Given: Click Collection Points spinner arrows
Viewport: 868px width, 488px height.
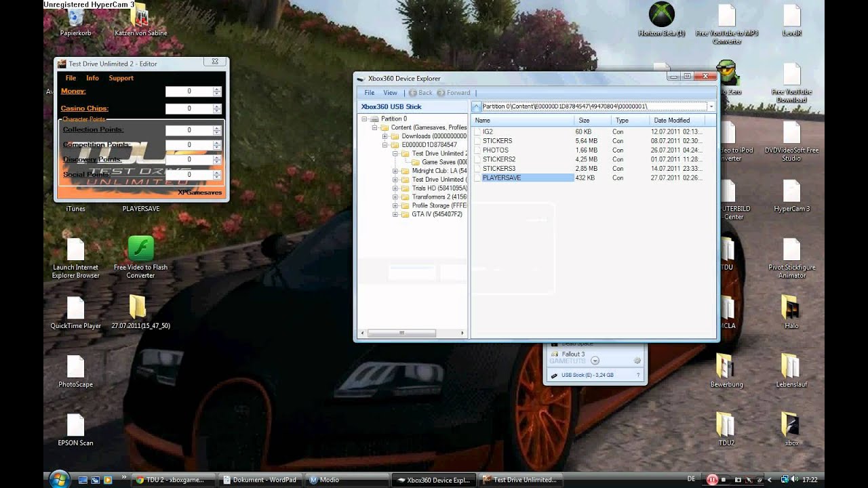Looking at the screenshot, I should [x=217, y=130].
